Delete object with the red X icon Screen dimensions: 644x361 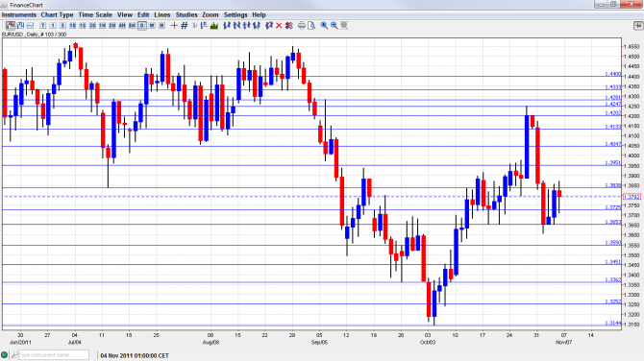[279, 25]
